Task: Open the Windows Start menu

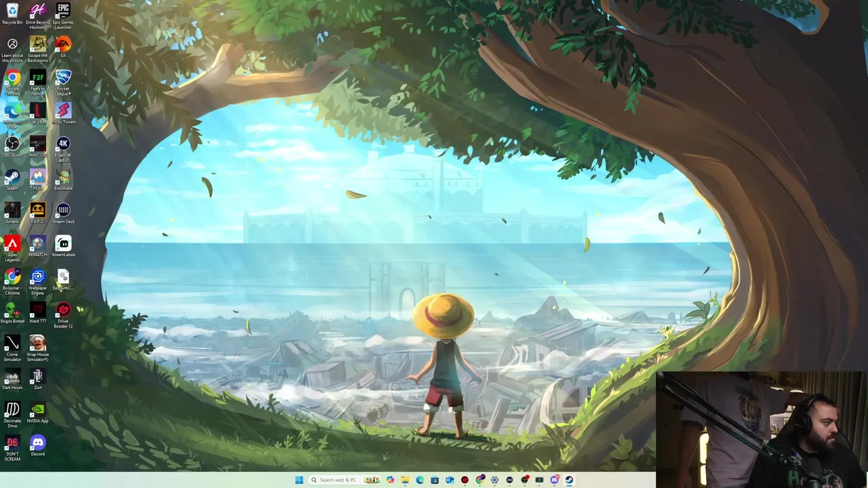Action: [x=299, y=480]
